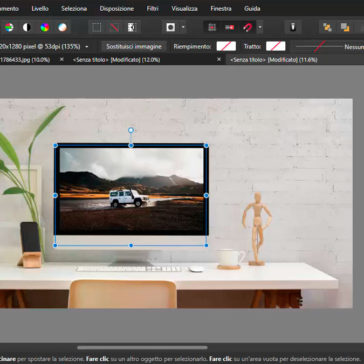
Task: Click the Auto Colours wheel icon
Action: pyautogui.click(x=45, y=27)
